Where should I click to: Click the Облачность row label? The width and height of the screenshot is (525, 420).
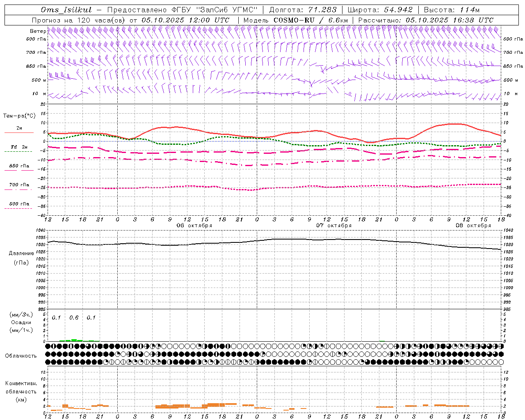pyautogui.click(x=21, y=356)
